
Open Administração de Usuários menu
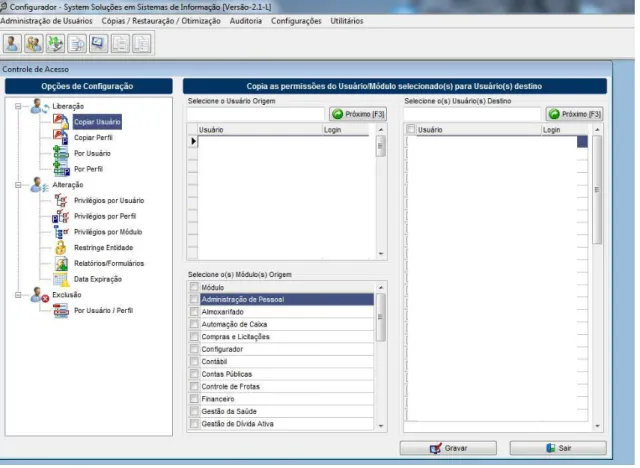click(x=47, y=21)
